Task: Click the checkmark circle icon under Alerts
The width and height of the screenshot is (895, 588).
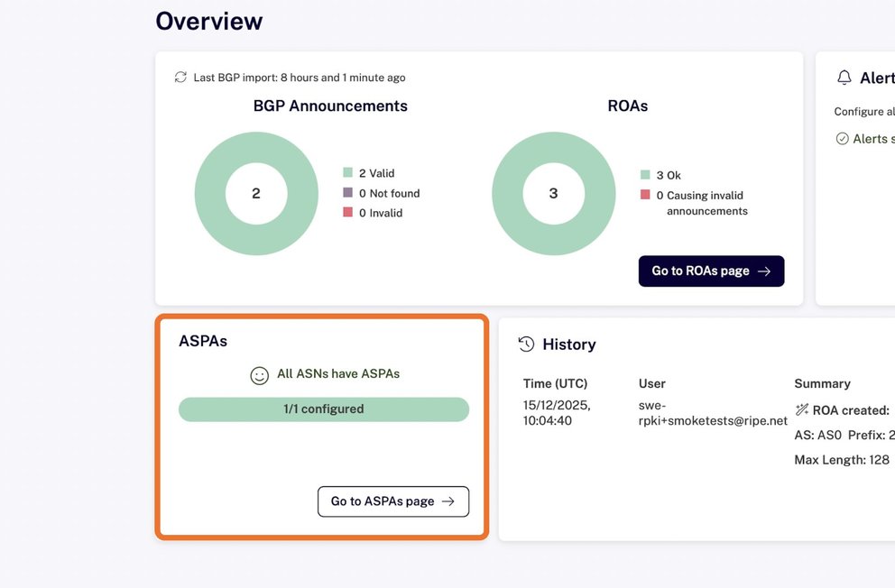Action: coord(842,139)
